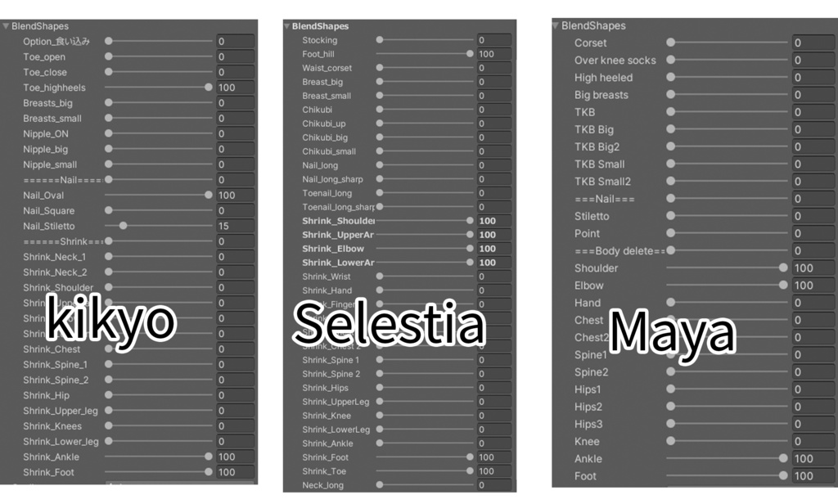Viewport: 838px width, 504px height.
Task: Collapse BlendShapes foldout above Option_食い込み
Action: (x=6, y=26)
